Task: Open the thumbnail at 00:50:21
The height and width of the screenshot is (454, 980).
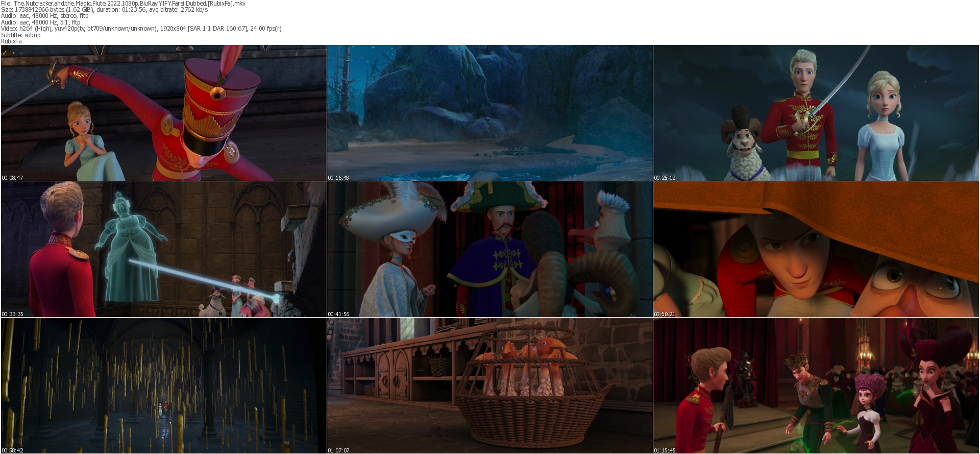Action: click(x=816, y=249)
